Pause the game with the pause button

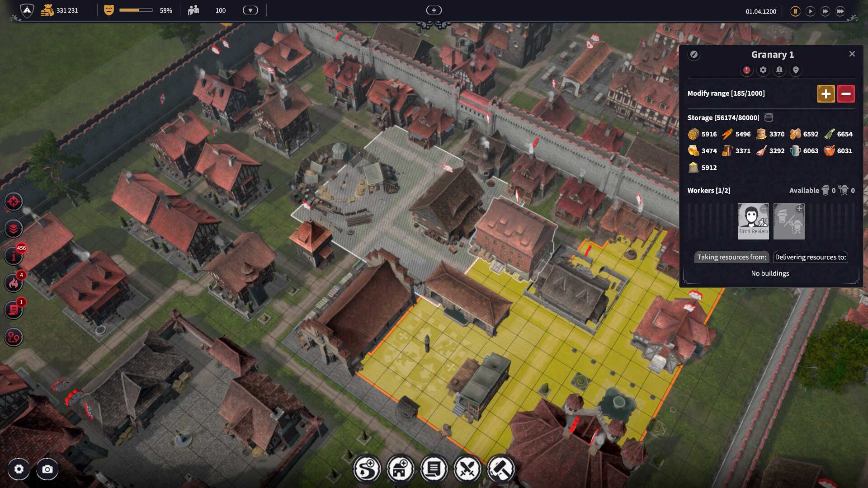795,11
